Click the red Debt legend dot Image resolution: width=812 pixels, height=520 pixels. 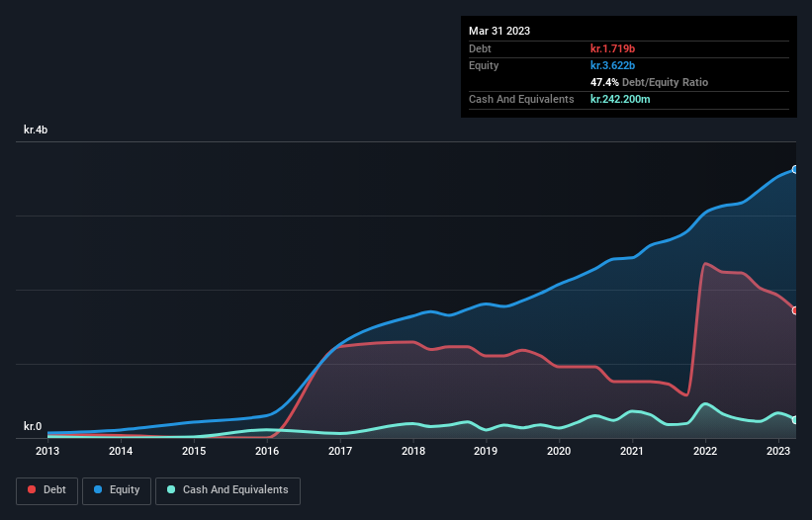pos(32,489)
